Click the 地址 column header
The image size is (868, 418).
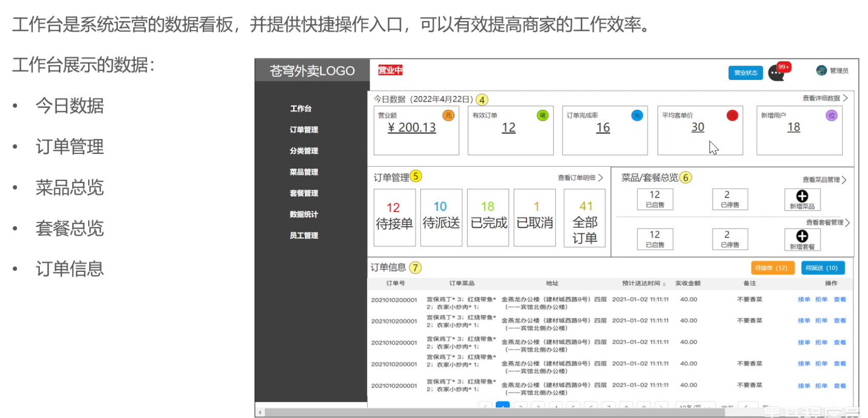pyautogui.click(x=552, y=283)
